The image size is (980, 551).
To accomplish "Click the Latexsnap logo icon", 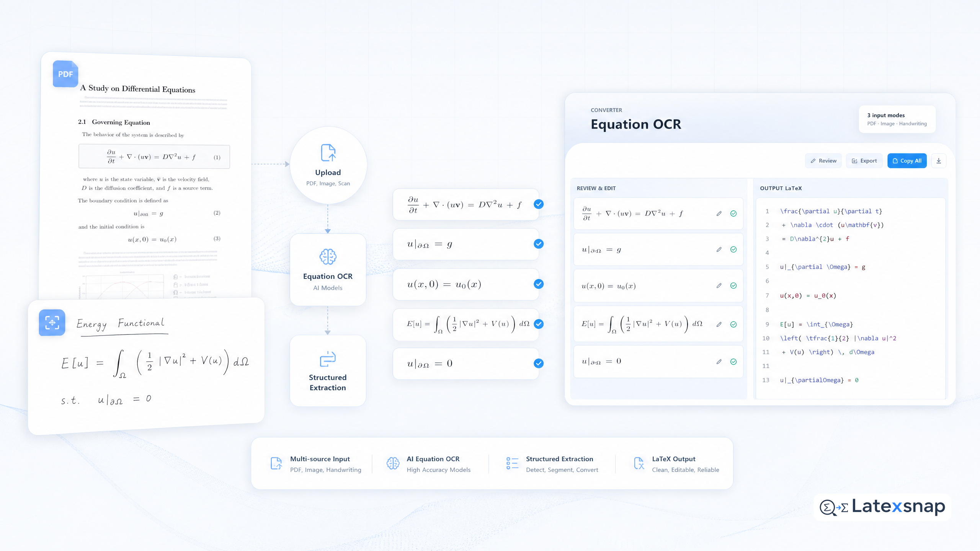I will pyautogui.click(x=834, y=507).
